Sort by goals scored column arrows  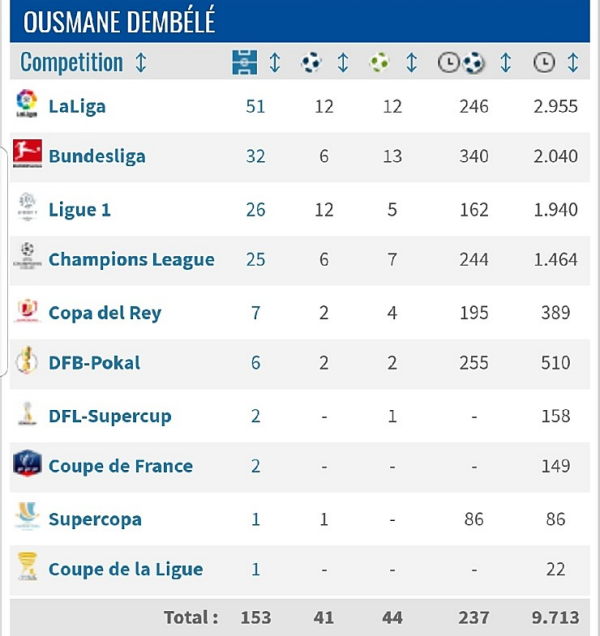[343, 63]
